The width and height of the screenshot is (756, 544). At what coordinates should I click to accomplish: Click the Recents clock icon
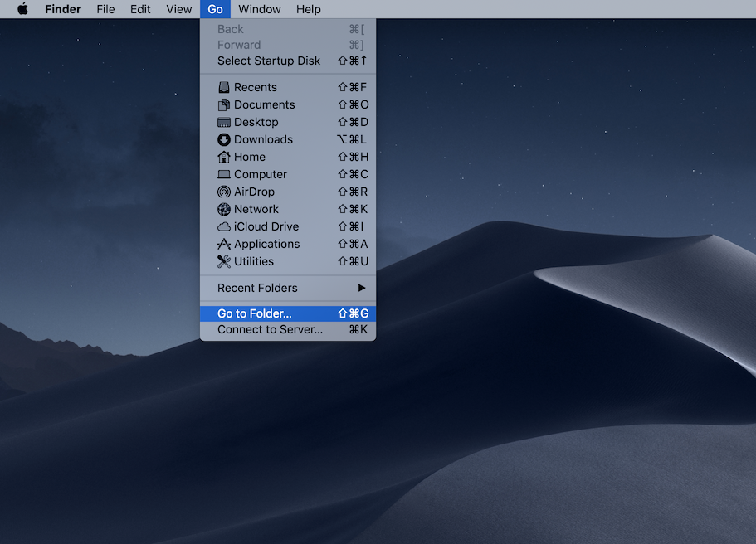tap(223, 87)
